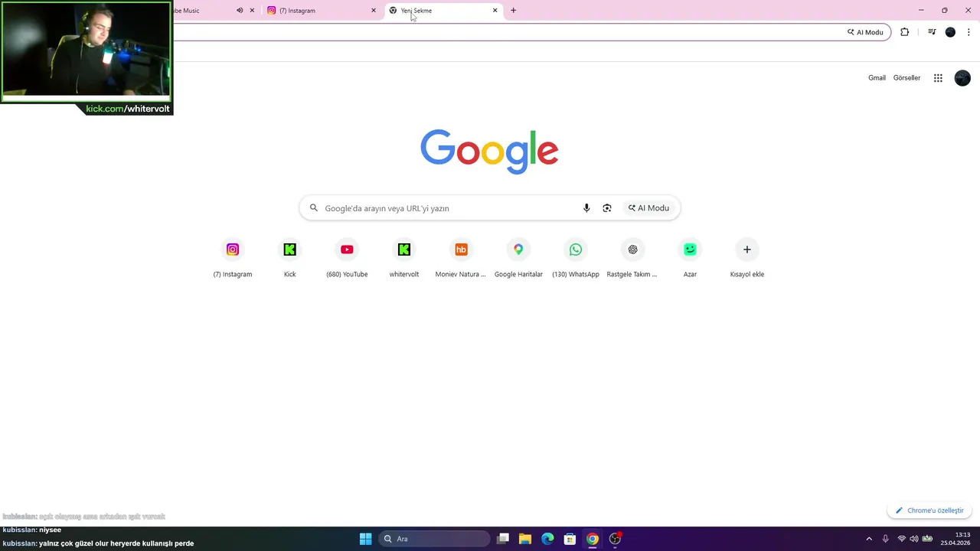980x551 pixels.
Task: Close the Instagram tab
Action: pyautogui.click(x=374, y=11)
